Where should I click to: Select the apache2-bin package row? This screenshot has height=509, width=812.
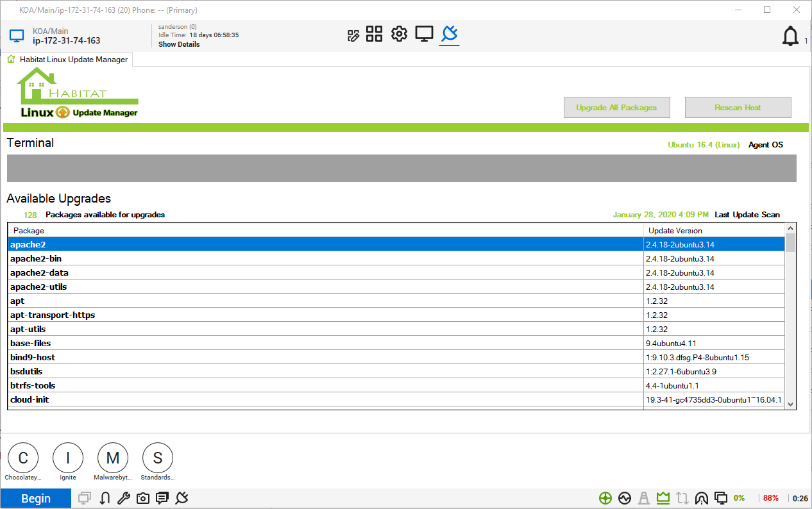[x=396, y=258]
